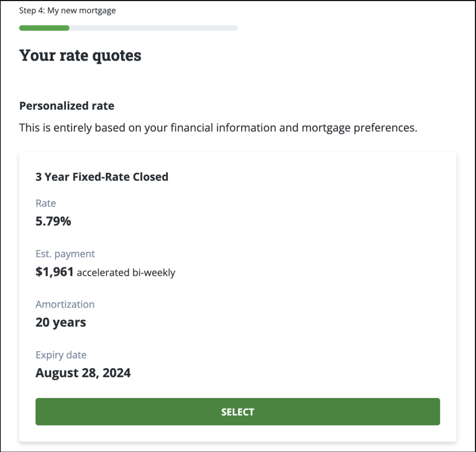Image resolution: width=476 pixels, height=452 pixels.
Task: Click the '3 Year Fixed-Rate Closed' card title
Action: pos(102,177)
